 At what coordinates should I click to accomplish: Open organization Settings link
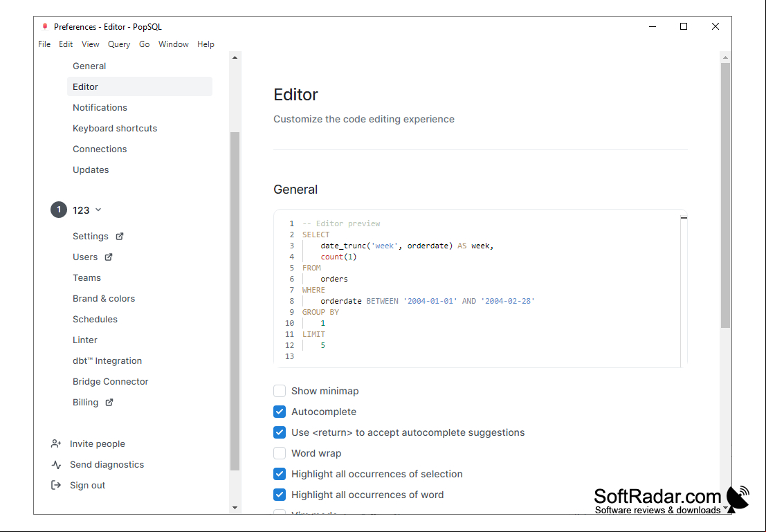pyautogui.click(x=91, y=237)
